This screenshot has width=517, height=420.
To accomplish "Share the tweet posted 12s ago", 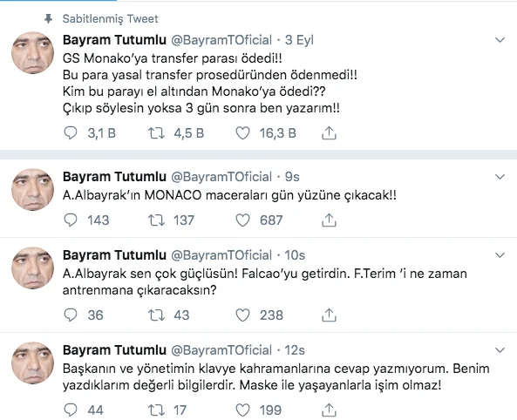I will 329,410.
